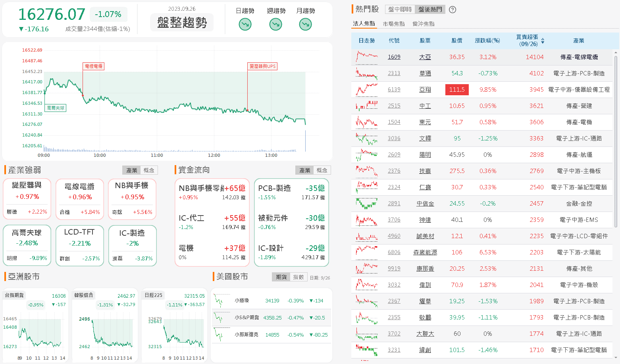Sort by the 買賣超張 column arrows
This screenshot has width=620, height=364.
[543, 41]
